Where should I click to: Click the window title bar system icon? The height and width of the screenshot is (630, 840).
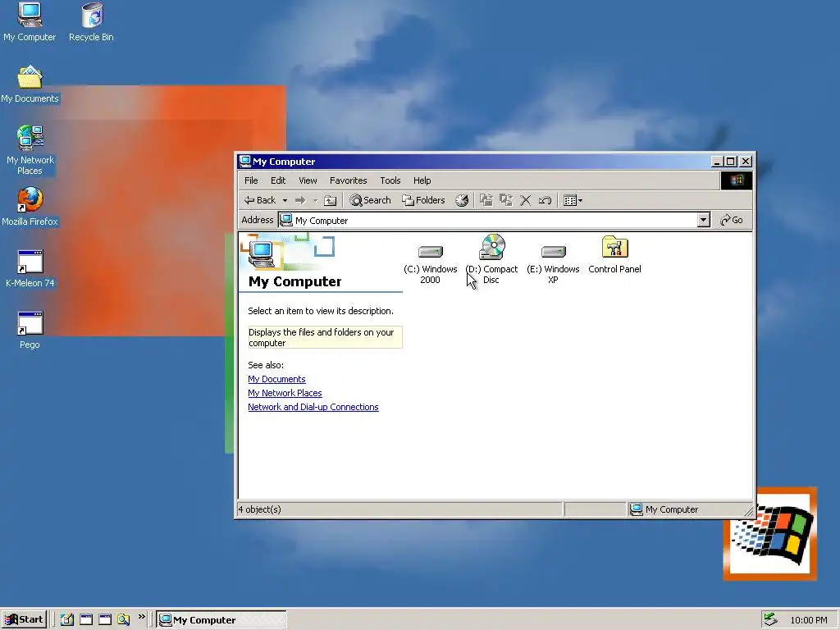tap(245, 162)
